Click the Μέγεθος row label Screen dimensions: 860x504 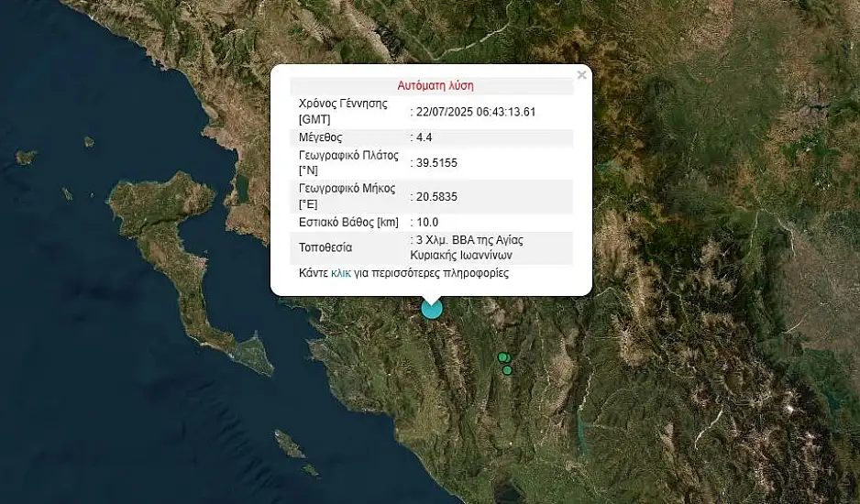coord(320,137)
